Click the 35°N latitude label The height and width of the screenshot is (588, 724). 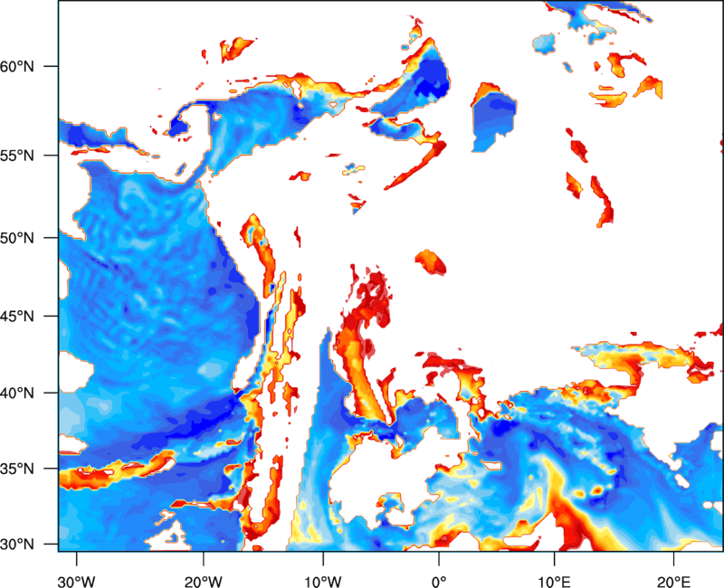(17, 469)
